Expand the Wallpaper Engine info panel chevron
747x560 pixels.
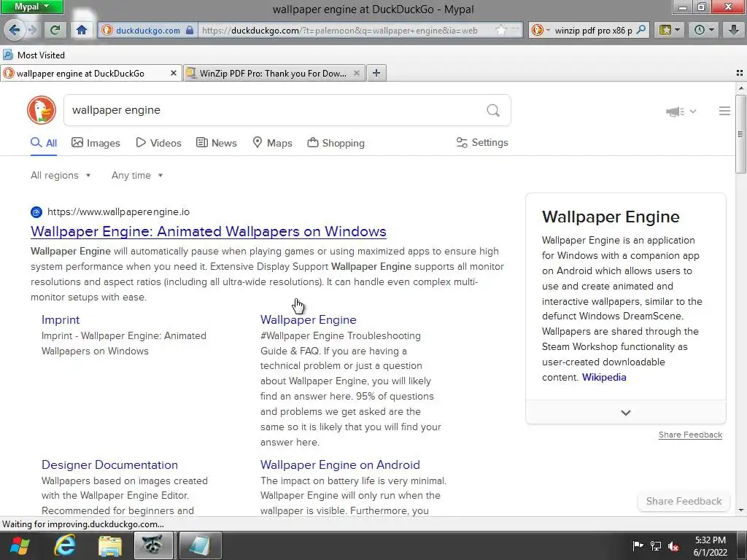tap(625, 413)
